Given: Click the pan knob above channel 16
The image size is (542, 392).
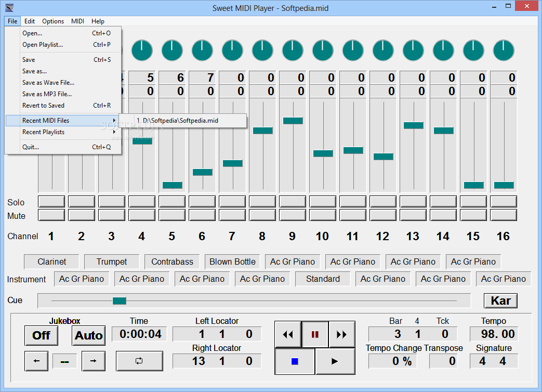Looking at the screenshot, I should tap(503, 50).
